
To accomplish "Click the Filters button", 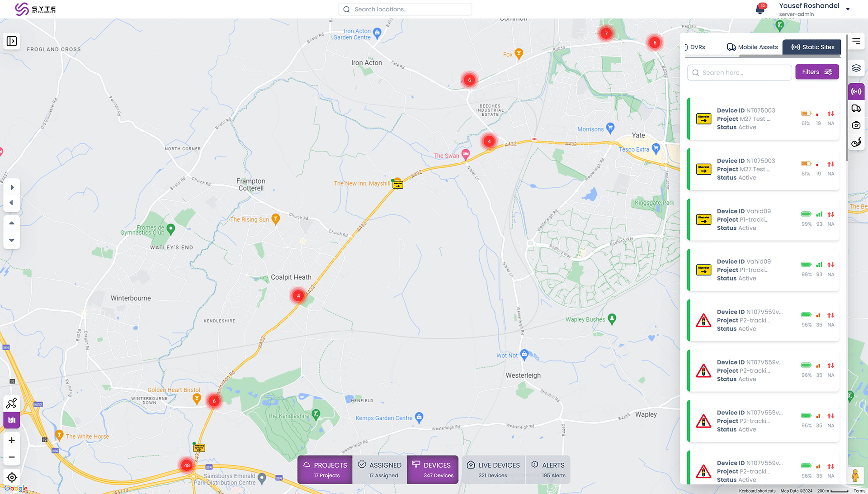I will pyautogui.click(x=817, y=71).
